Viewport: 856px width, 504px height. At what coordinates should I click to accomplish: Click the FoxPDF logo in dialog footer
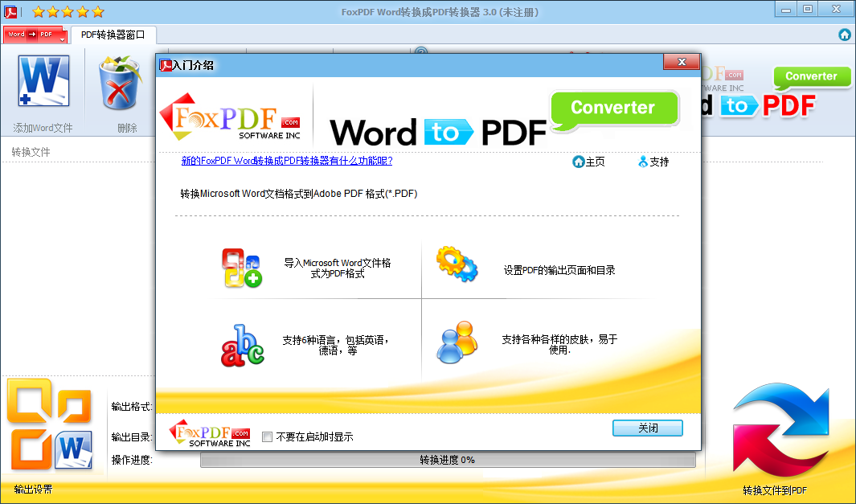pyautogui.click(x=210, y=433)
